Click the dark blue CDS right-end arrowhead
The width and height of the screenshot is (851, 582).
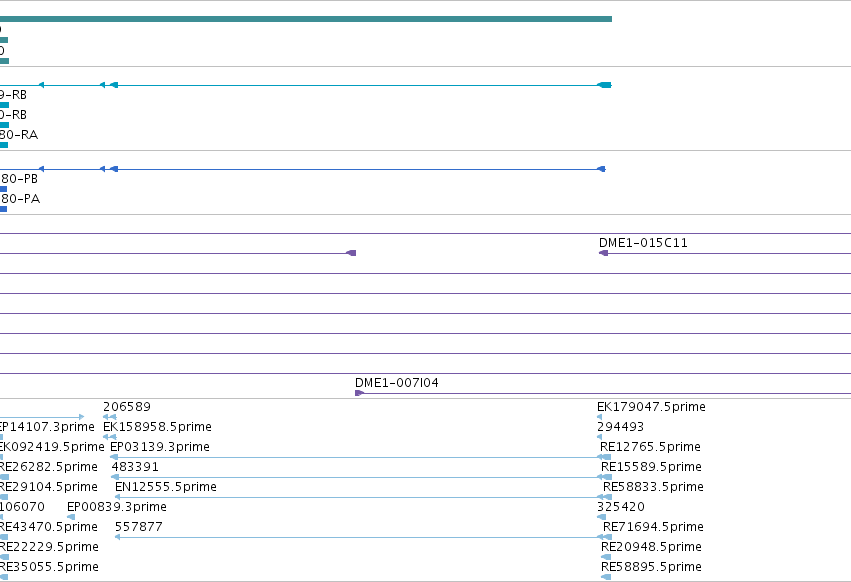tap(601, 169)
